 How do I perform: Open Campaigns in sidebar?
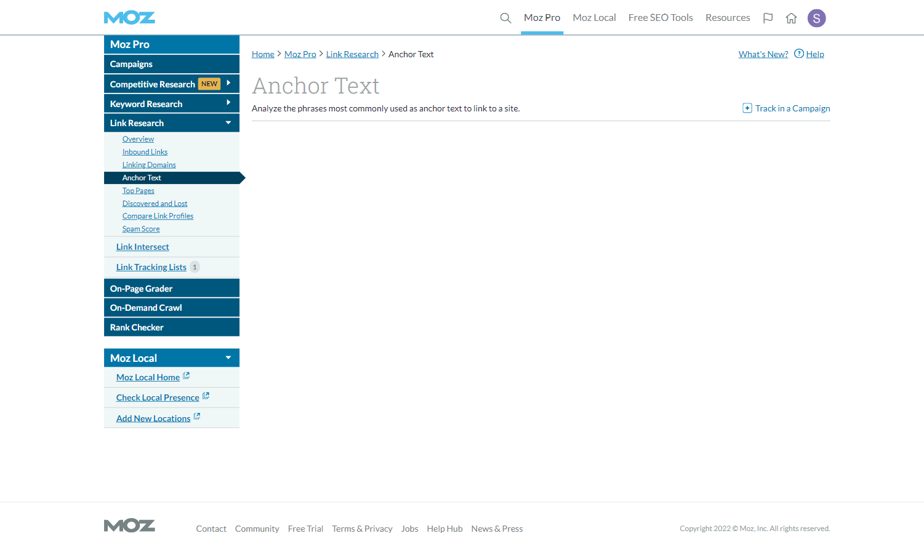coord(172,64)
